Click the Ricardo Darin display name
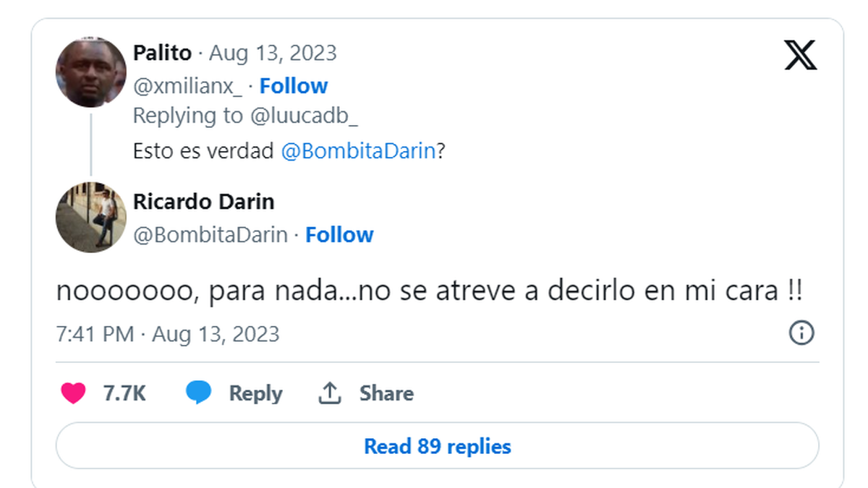Viewport: 868px width, 488px height. tap(203, 202)
